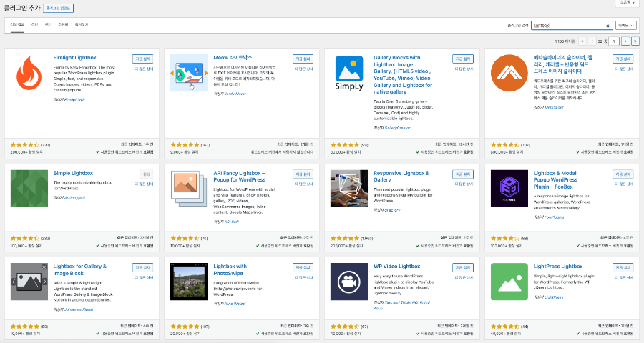Open more details for LightPress Lightbox
644x343 pixels.
click(x=624, y=278)
